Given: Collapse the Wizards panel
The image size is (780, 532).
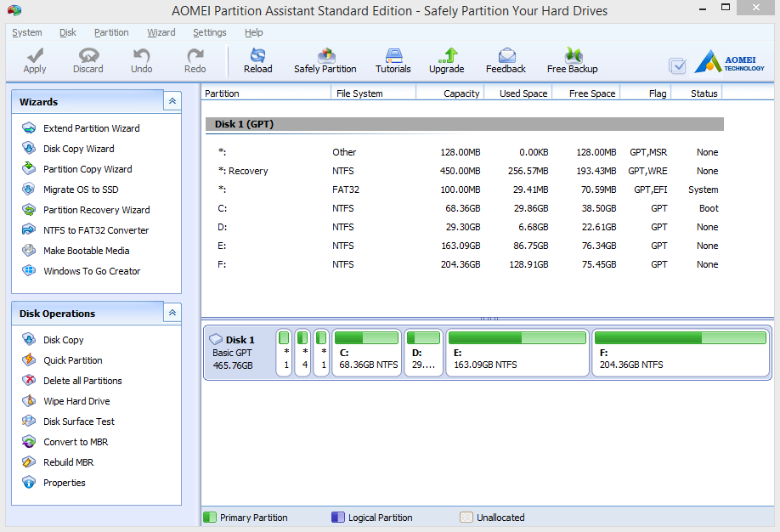Looking at the screenshot, I should [x=172, y=101].
